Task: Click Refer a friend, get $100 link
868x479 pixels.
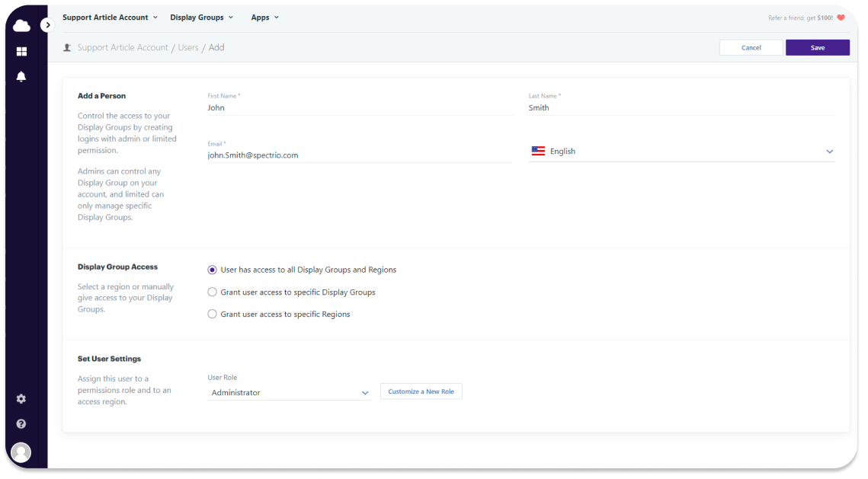Action: [800, 18]
